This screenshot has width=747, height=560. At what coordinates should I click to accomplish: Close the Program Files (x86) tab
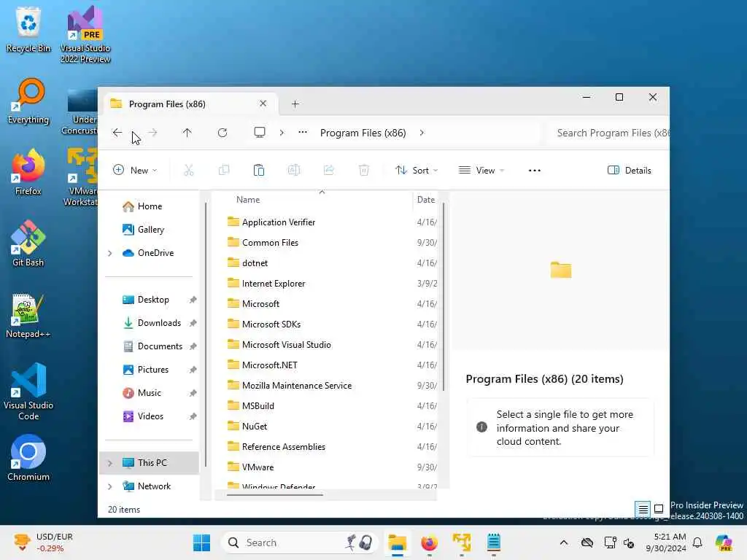(x=263, y=104)
